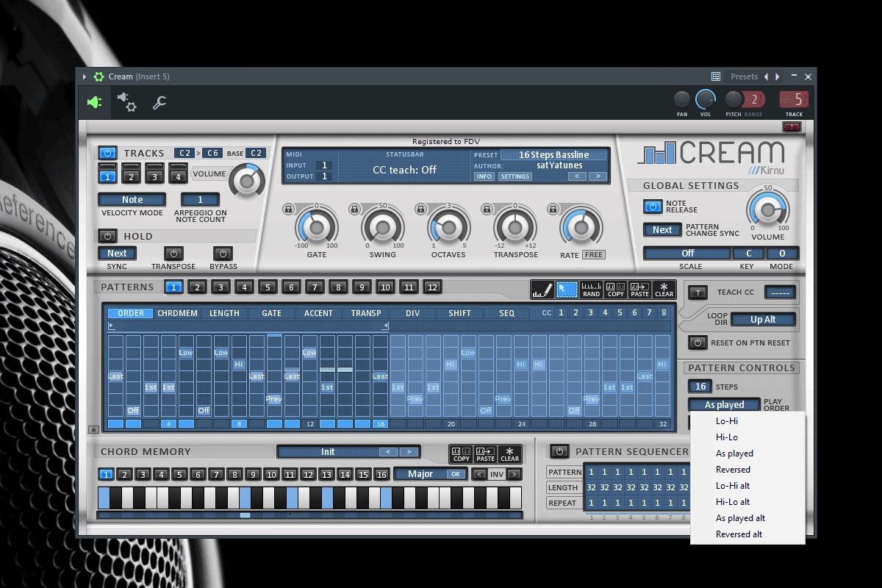Toggle the Pattern Sequencer power button
Image resolution: width=882 pixels, height=588 pixels.
(x=560, y=451)
